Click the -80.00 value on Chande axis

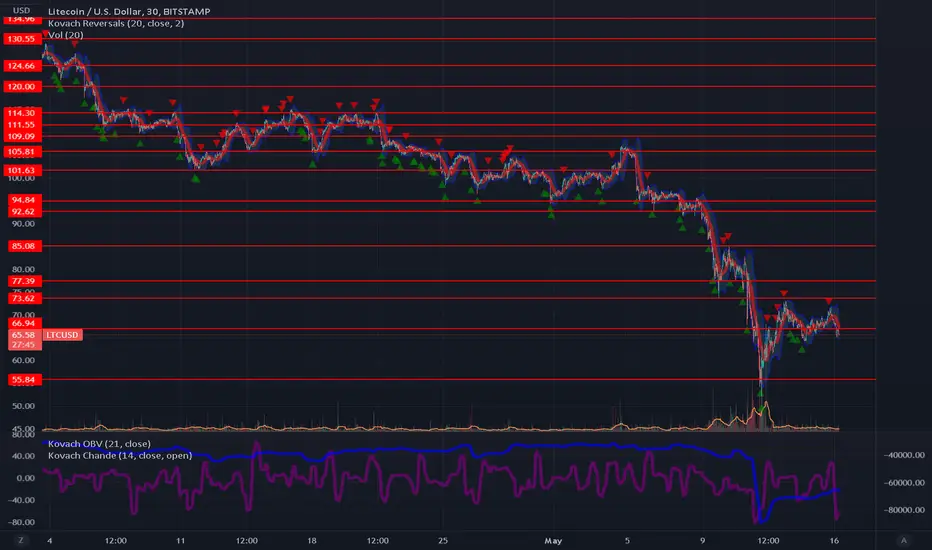pos(21,522)
